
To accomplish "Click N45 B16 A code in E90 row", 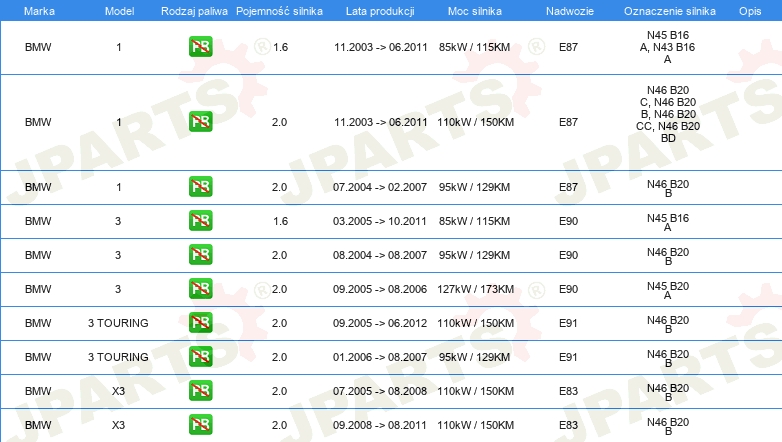I will (668, 222).
